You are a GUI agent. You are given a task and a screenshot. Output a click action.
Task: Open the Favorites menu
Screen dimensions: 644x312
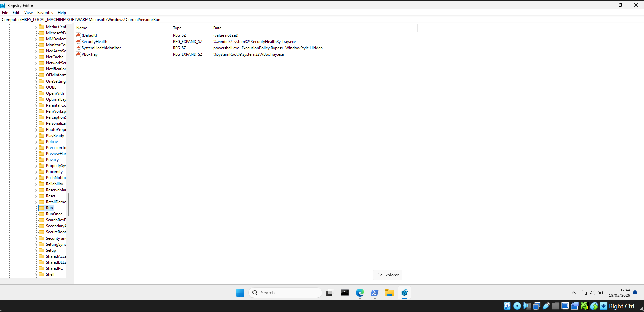coord(45,13)
